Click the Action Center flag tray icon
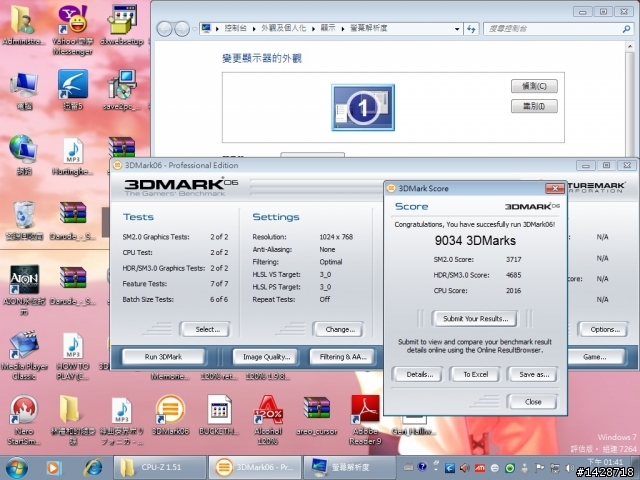The height and width of the screenshot is (480, 640). (540, 468)
